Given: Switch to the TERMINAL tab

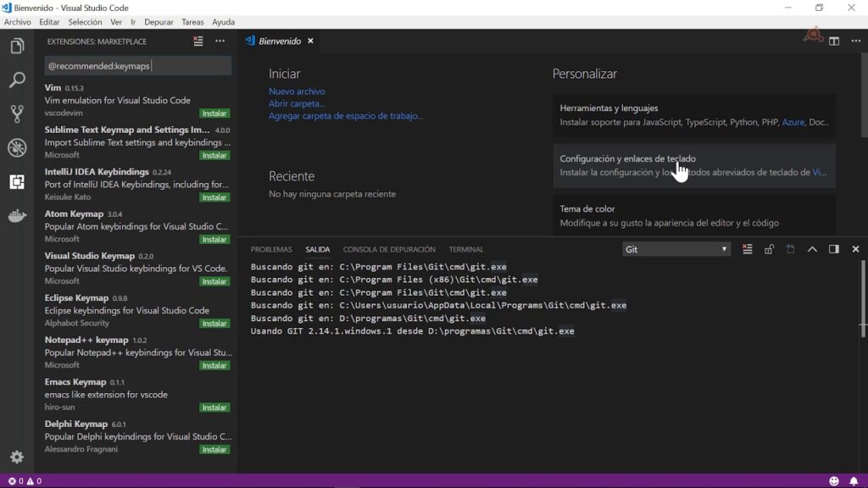Looking at the screenshot, I should pos(466,249).
